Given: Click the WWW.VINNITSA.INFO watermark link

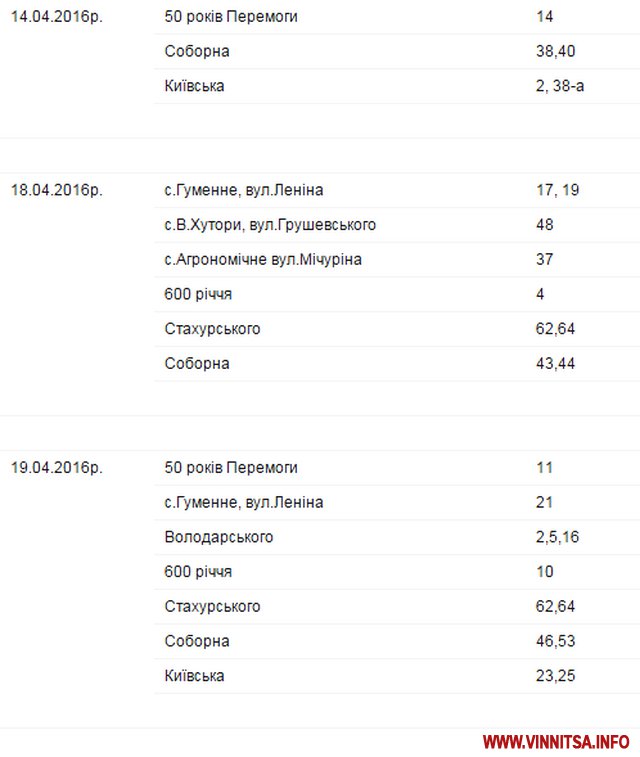Looking at the screenshot, I should 556,741.
